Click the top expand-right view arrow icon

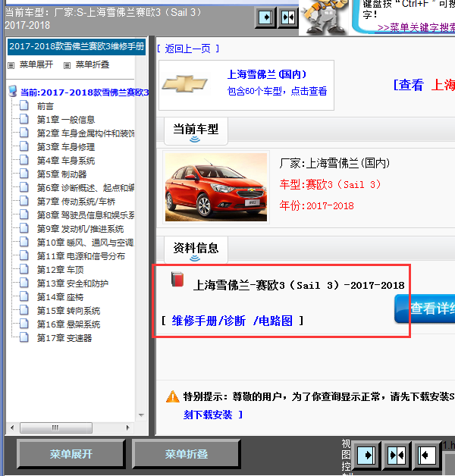coord(265,17)
